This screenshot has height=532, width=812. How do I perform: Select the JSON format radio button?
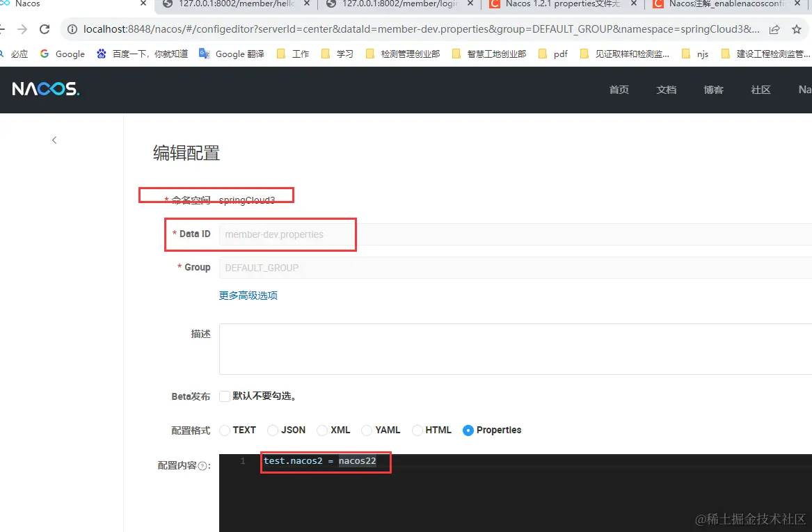click(272, 430)
